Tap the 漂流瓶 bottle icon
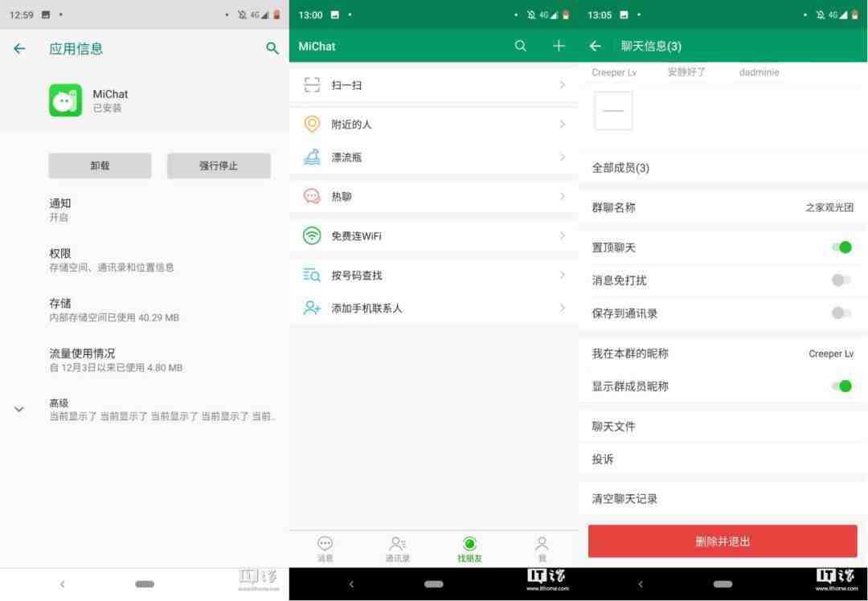 click(312, 157)
